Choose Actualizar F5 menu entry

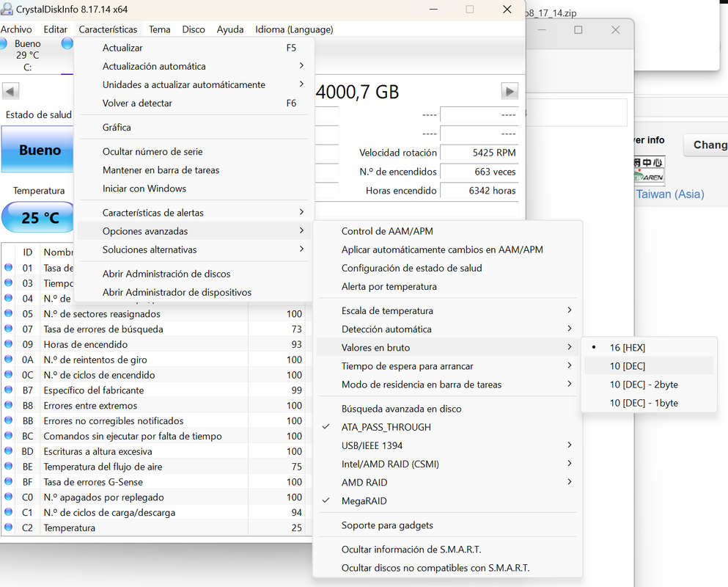[x=194, y=48]
